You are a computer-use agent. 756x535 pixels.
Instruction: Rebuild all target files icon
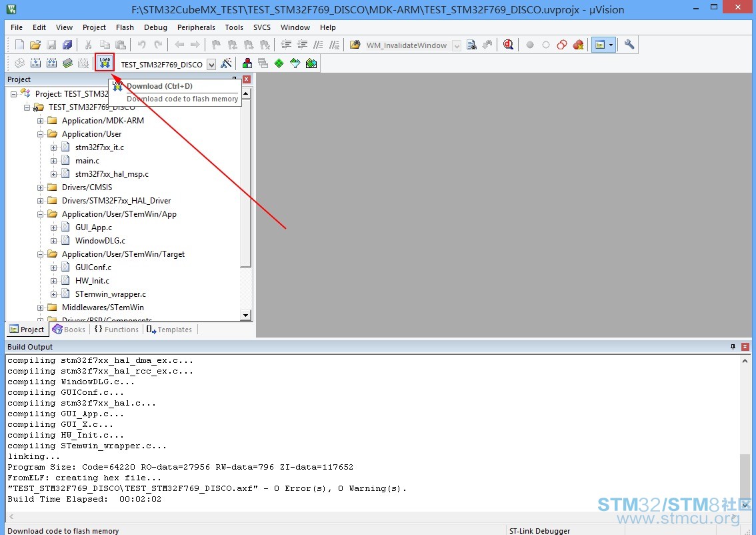[51, 63]
